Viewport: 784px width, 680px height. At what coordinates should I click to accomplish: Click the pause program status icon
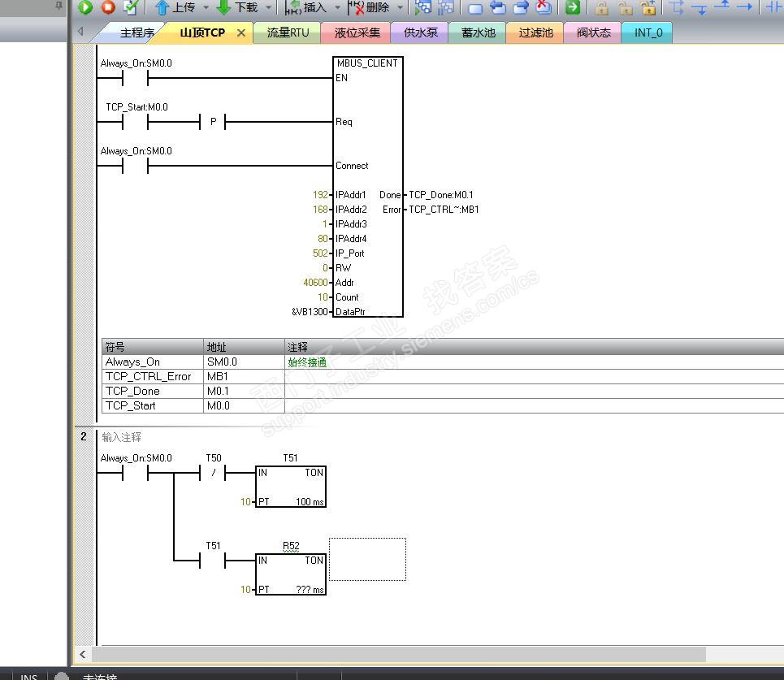click(445, 7)
